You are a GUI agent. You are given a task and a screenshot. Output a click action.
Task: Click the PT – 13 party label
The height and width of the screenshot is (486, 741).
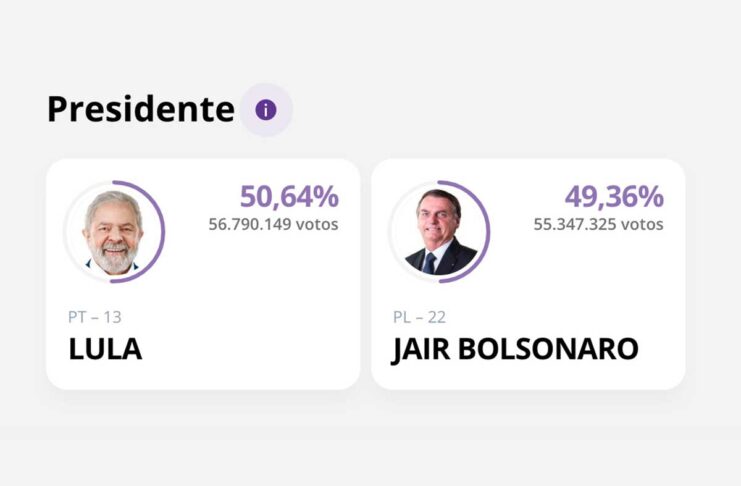click(x=95, y=317)
